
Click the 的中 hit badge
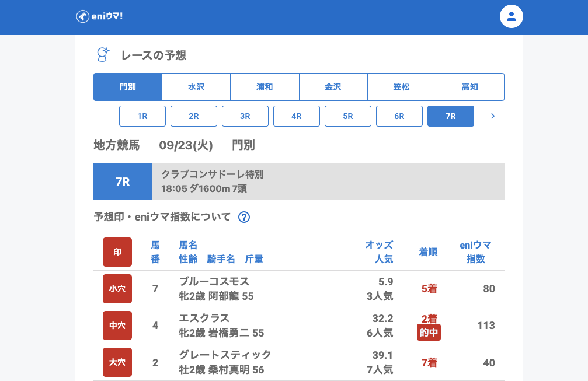tap(429, 333)
